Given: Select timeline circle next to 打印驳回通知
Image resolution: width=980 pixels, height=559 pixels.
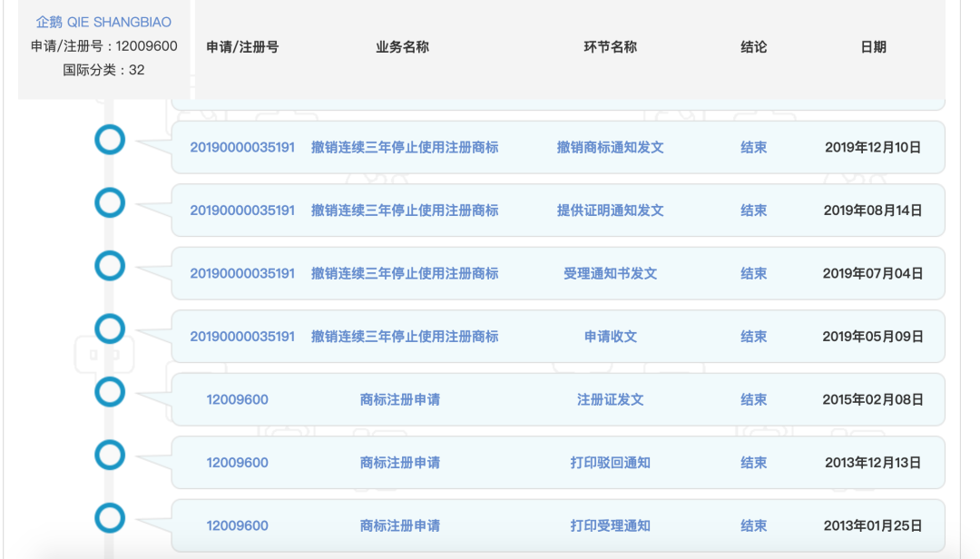Looking at the screenshot, I should coord(110,455).
